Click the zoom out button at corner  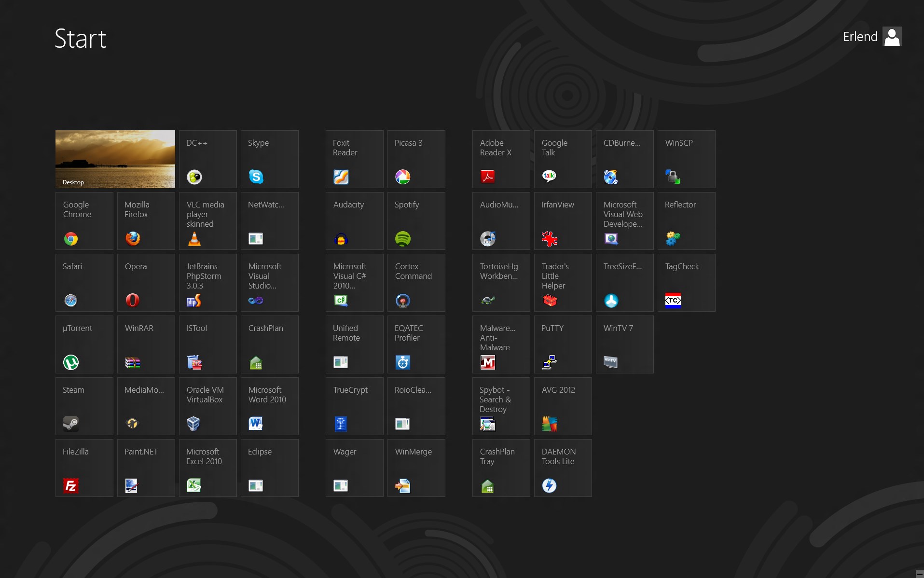919,574
